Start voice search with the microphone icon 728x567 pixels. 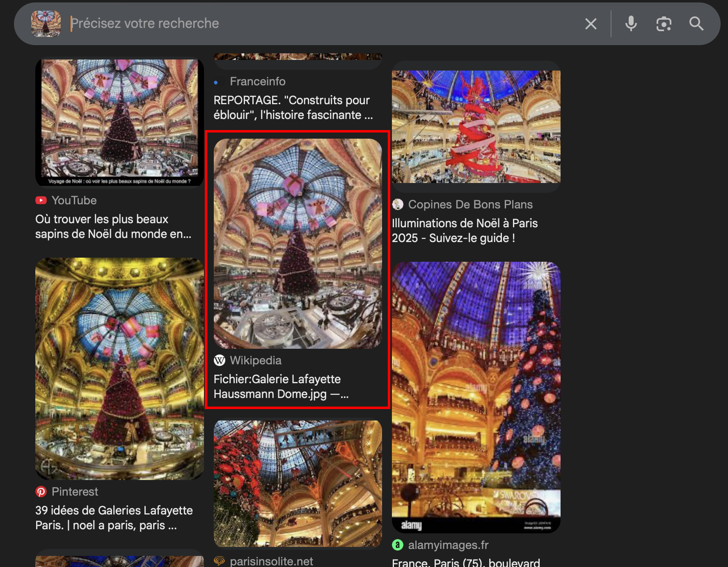pos(631,24)
